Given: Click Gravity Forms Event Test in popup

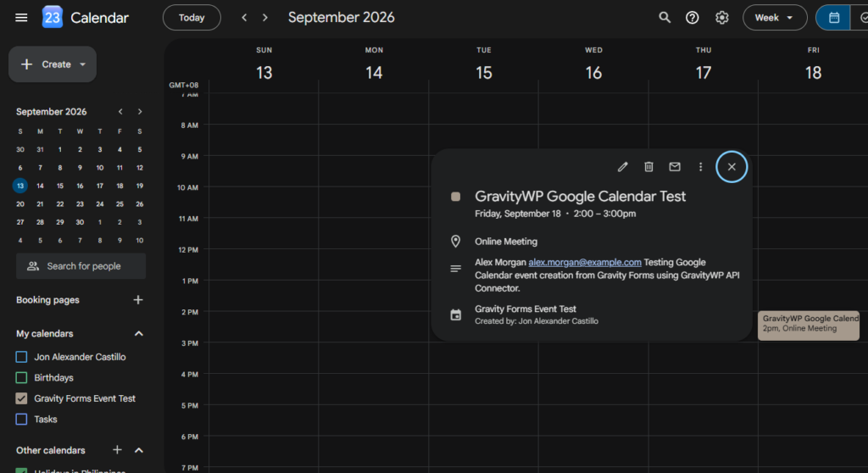Looking at the screenshot, I should pos(526,309).
